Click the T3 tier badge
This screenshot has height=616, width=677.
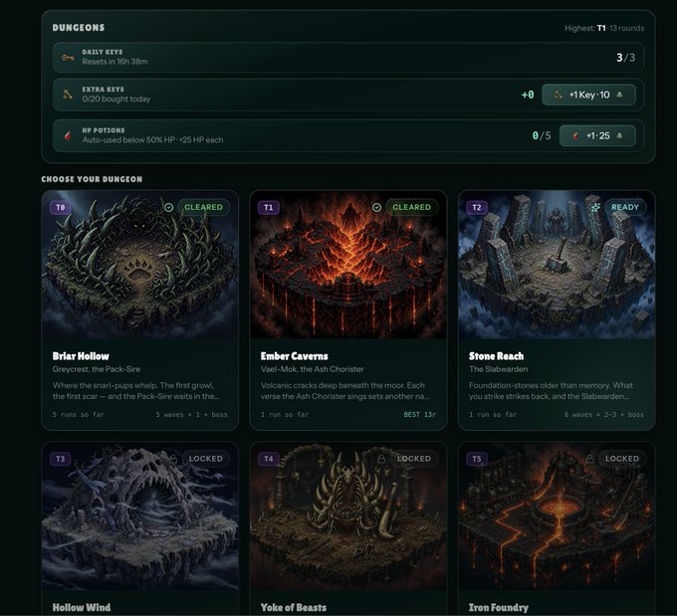pos(61,459)
